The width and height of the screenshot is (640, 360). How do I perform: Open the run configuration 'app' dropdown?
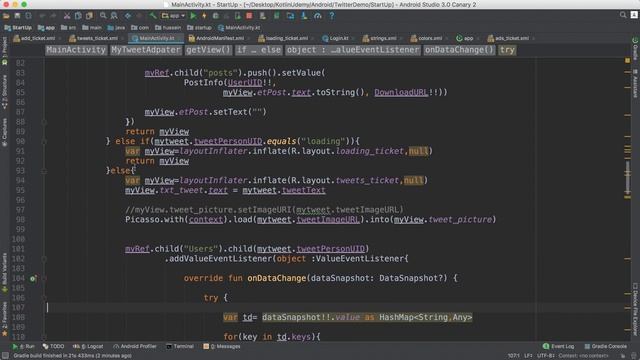173,16
